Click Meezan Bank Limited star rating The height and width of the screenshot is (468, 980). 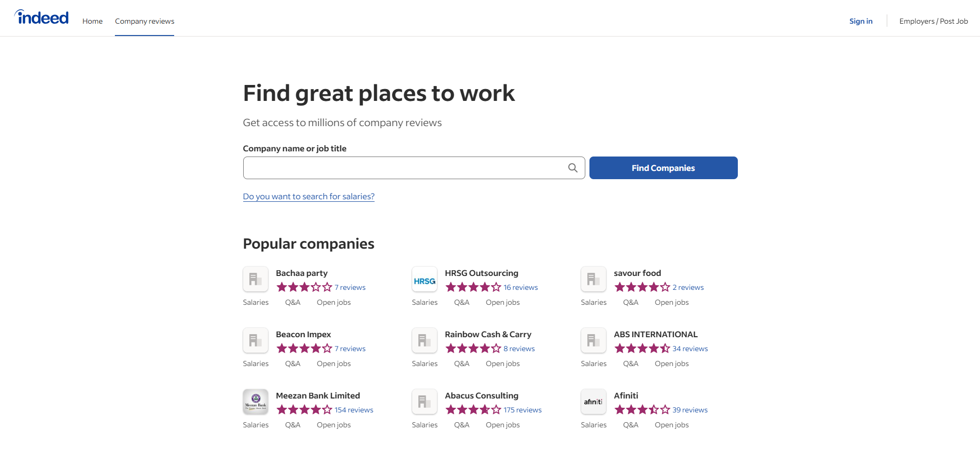305,410
